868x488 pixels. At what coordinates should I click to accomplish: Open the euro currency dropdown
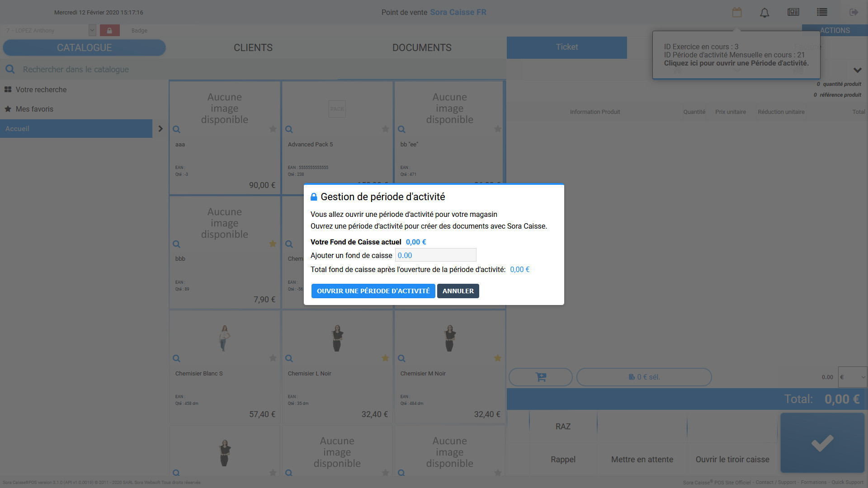pyautogui.click(x=853, y=377)
